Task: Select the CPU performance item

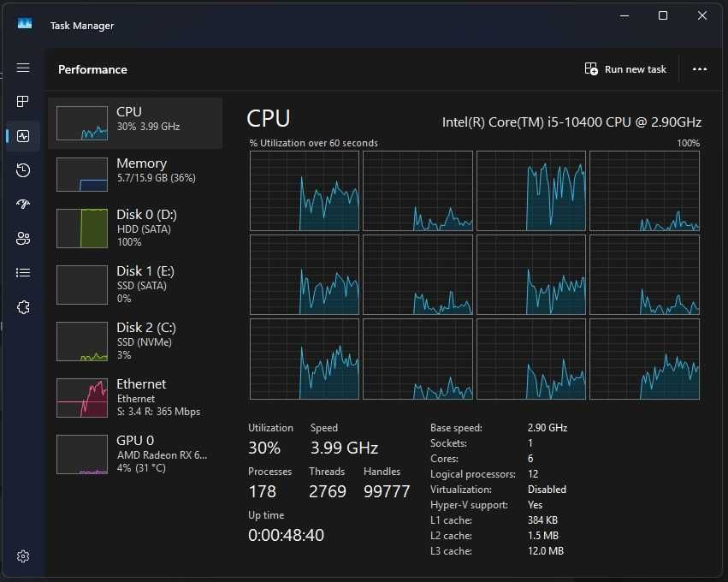Action: (x=135, y=123)
